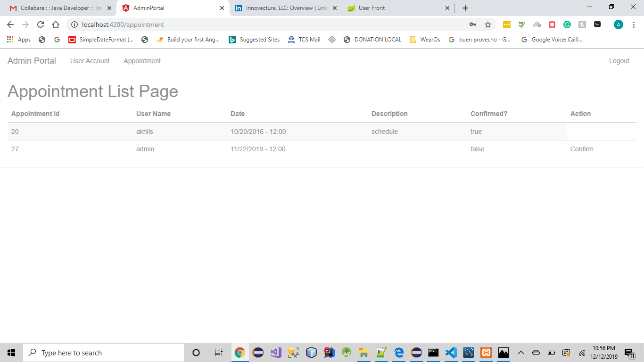Open saved passwords key icon
Screen dimensions: 644x362
[x=473, y=25]
